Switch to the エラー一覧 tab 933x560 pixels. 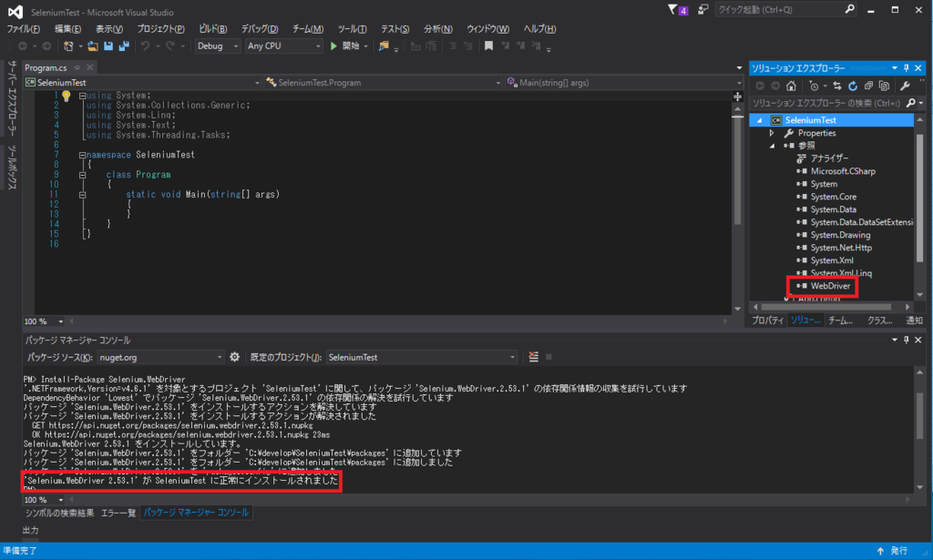[118, 513]
